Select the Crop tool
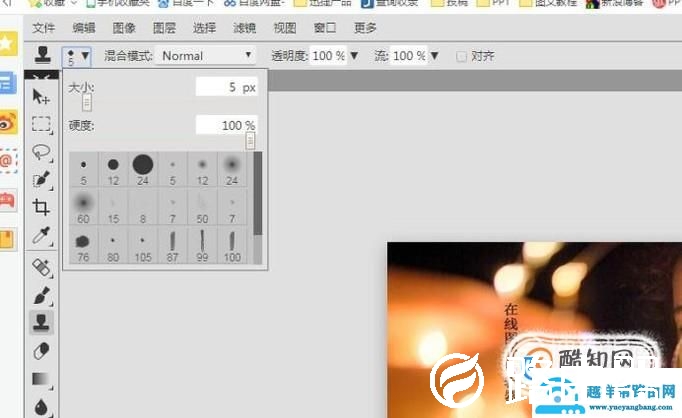Image resolution: width=682 pixels, height=418 pixels. point(41,207)
